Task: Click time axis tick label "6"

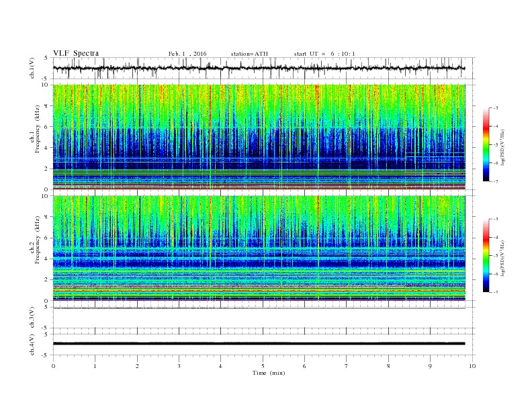Action: (304, 366)
